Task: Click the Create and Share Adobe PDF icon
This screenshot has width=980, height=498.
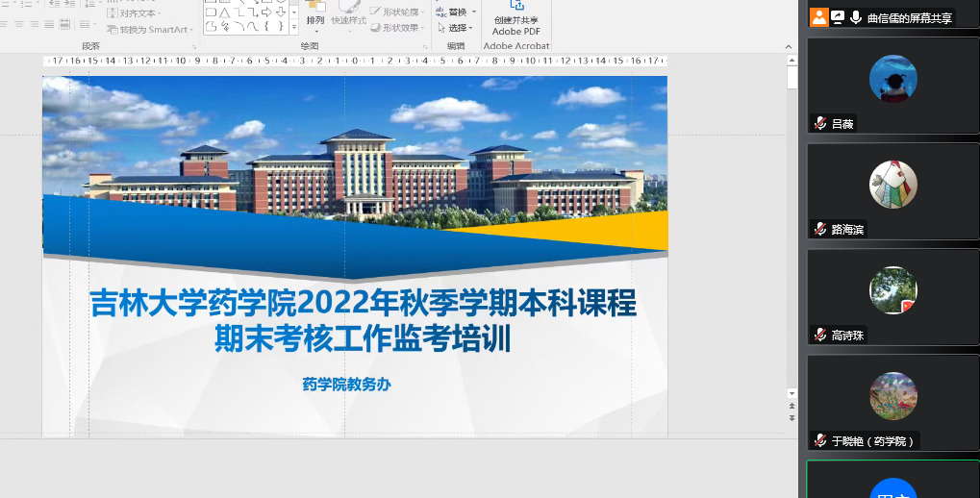Action: (516, 7)
